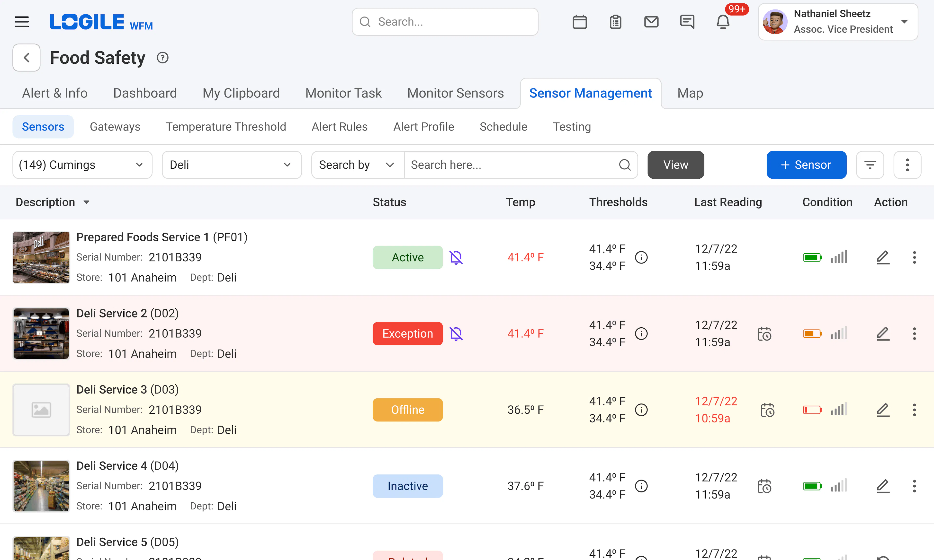
Task: Open the calendar icon in top toolbar
Action: (x=580, y=21)
